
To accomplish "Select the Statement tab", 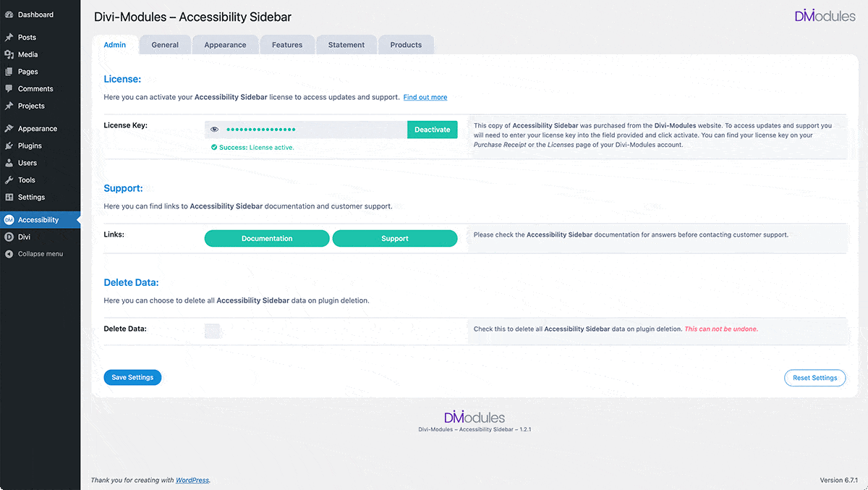I will pos(346,44).
